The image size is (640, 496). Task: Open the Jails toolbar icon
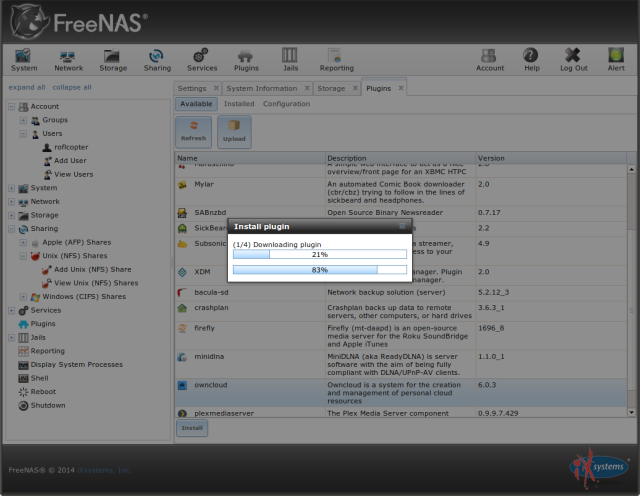pyautogui.click(x=290, y=60)
